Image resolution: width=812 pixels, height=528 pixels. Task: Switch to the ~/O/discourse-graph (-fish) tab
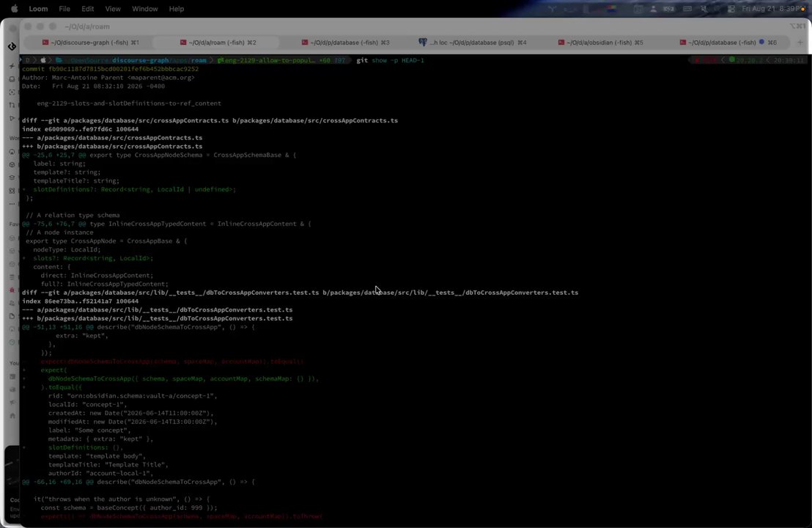[90, 43]
